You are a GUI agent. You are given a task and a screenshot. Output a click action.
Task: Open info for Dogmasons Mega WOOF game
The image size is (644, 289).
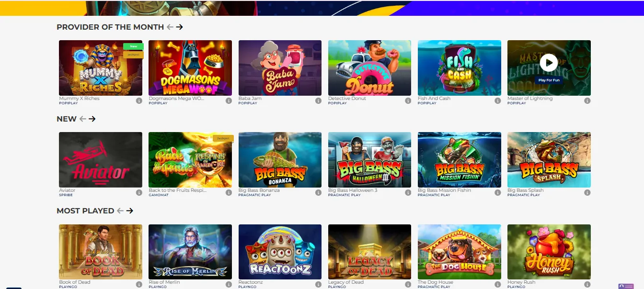[229, 101]
